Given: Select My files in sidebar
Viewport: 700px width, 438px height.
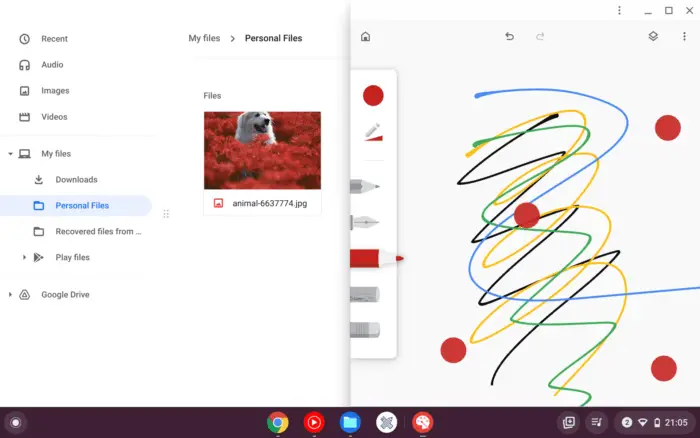Looking at the screenshot, I should click(56, 154).
